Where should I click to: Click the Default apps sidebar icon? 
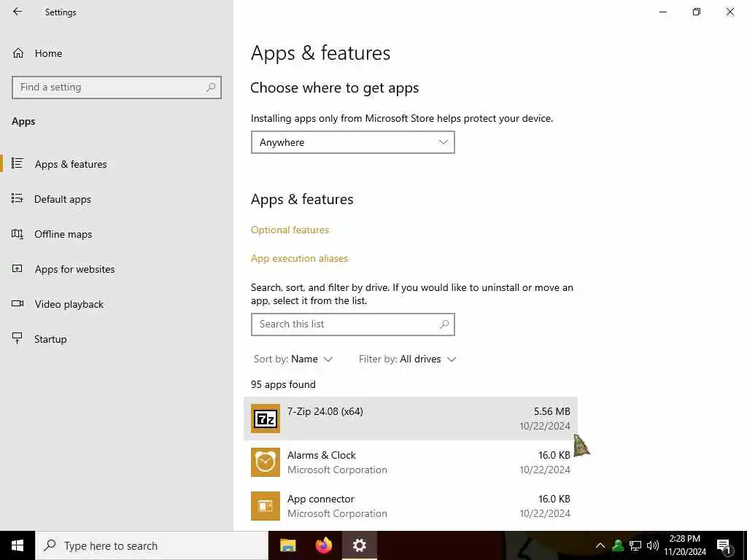[18, 198]
